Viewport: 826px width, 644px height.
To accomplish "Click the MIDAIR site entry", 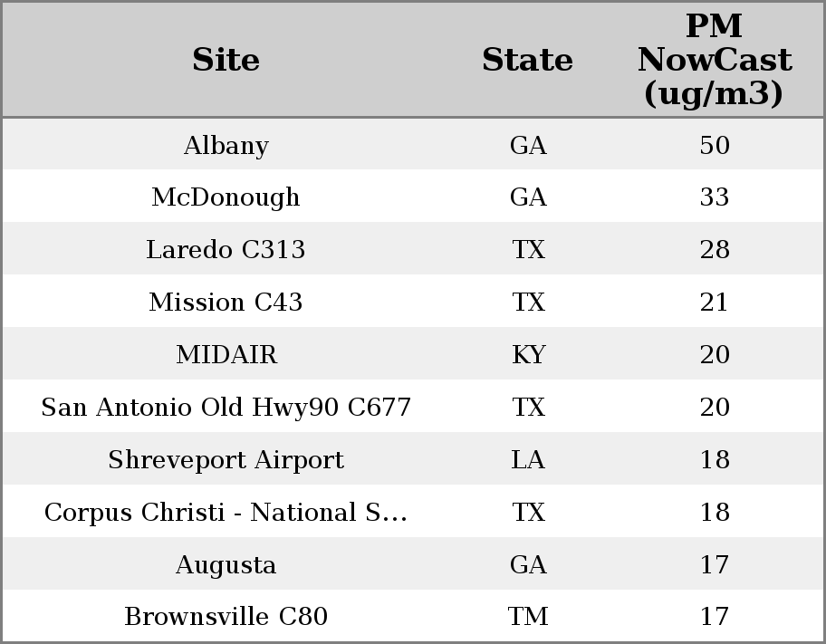I will point(226,355).
